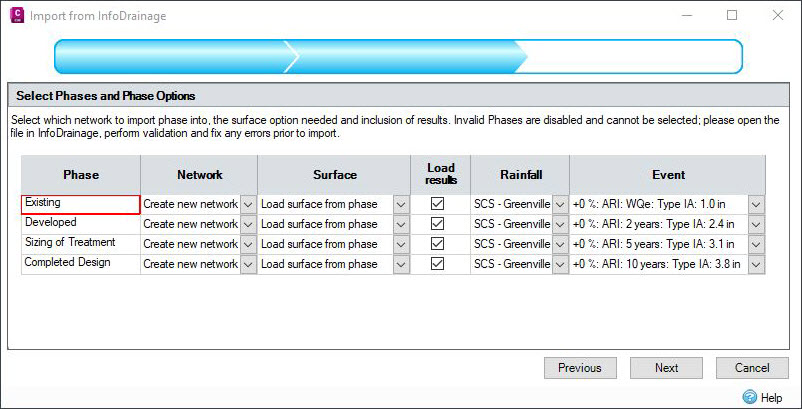Expand Rainfall dropdown for Completed Design
This screenshot has height=409, width=802.
point(560,264)
